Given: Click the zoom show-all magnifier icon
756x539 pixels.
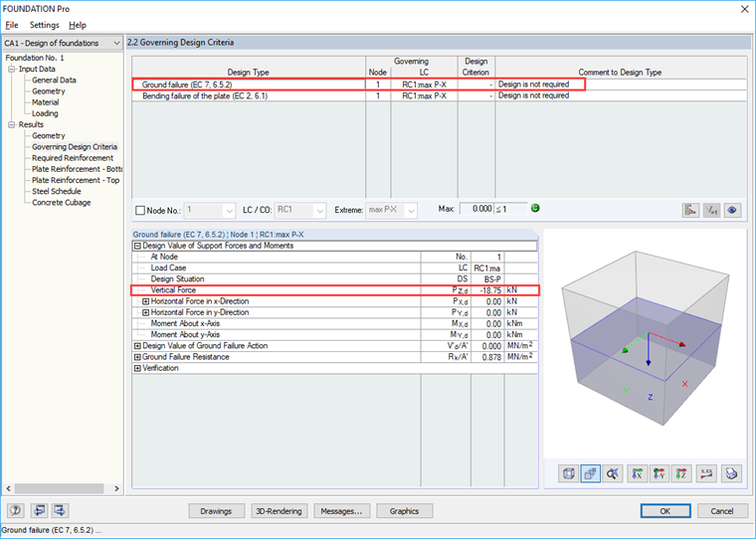Looking at the screenshot, I should (613, 474).
